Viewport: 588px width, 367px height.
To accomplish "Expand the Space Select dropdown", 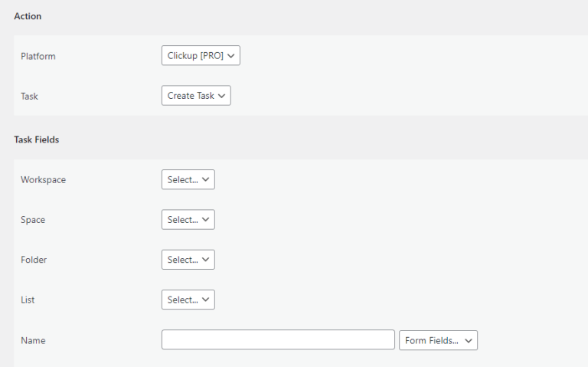I will click(x=188, y=220).
